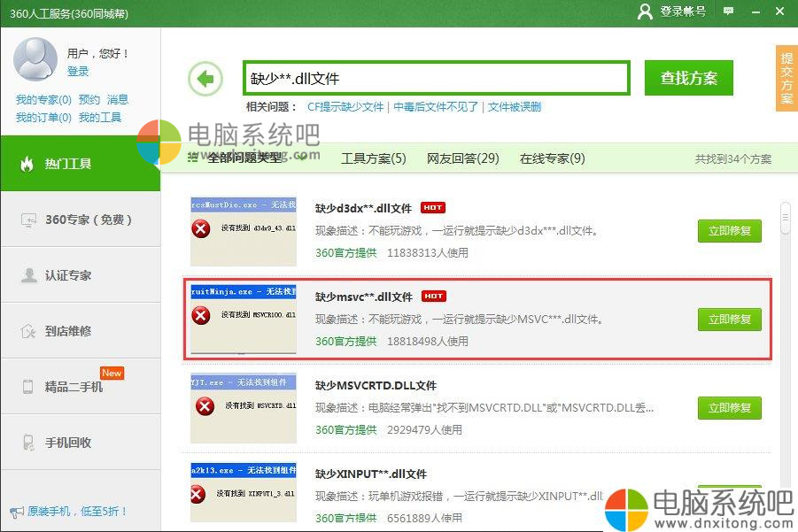Image resolution: width=798 pixels, height=532 pixels.
Task: Click the results list scrollbar thumb
Action: 786,218
